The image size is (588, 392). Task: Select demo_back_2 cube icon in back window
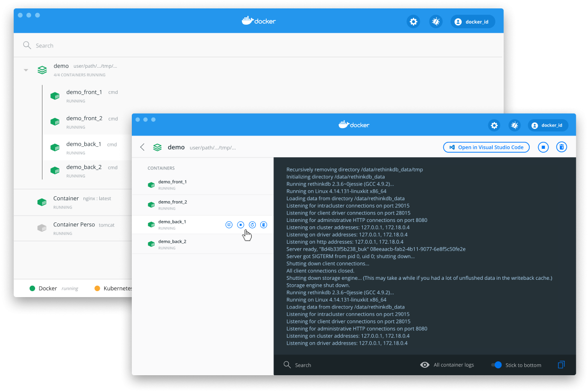pyautogui.click(x=55, y=171)
